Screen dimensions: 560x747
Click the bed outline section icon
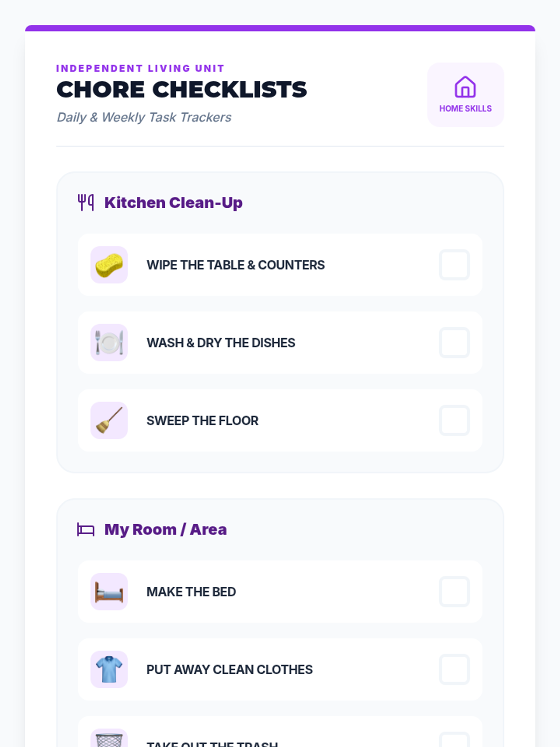[86, 529]
